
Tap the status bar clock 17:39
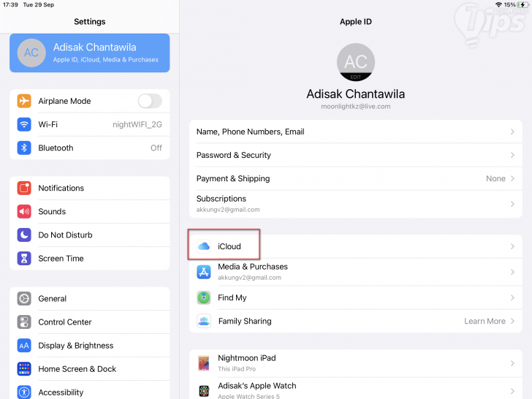(10, 4)
